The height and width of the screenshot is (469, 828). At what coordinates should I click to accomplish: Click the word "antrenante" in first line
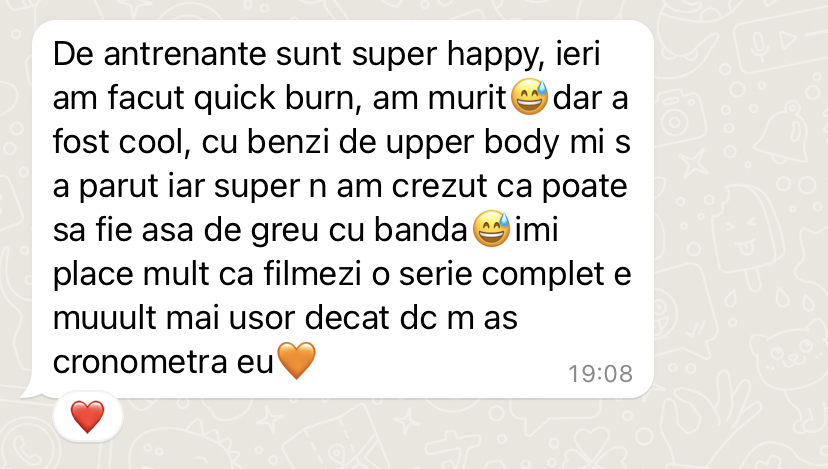point(184,54)
